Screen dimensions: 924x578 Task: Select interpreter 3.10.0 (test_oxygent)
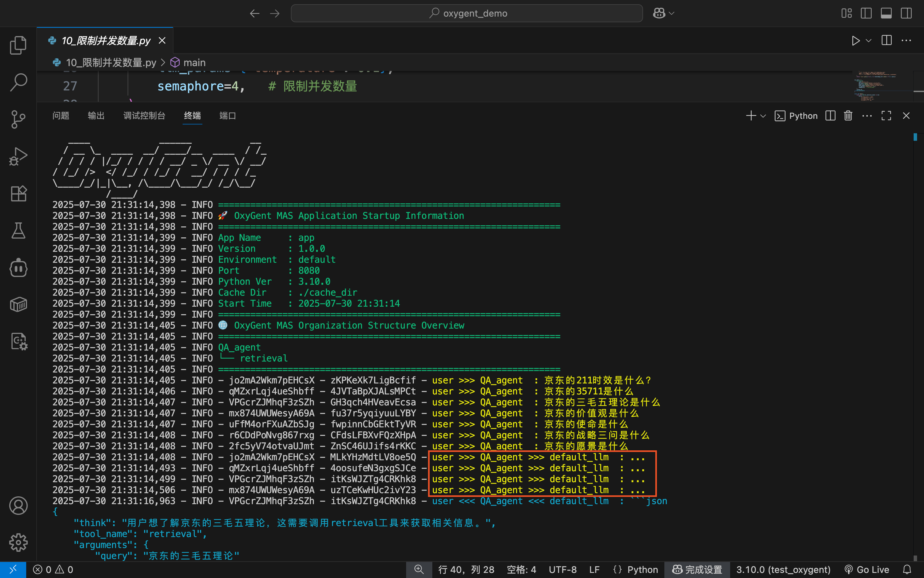(x=783, y=570)
